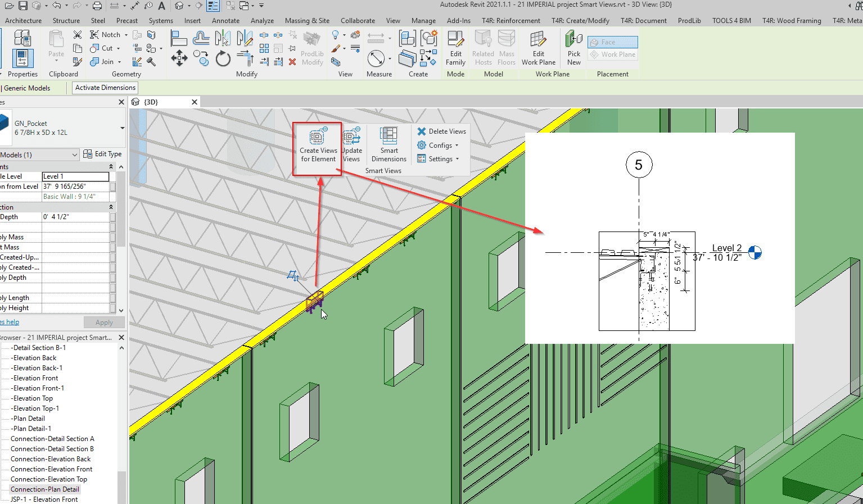Click the Match Type Properties icon
This screenshot has width=863, height=504.
[x=78, y=62]
